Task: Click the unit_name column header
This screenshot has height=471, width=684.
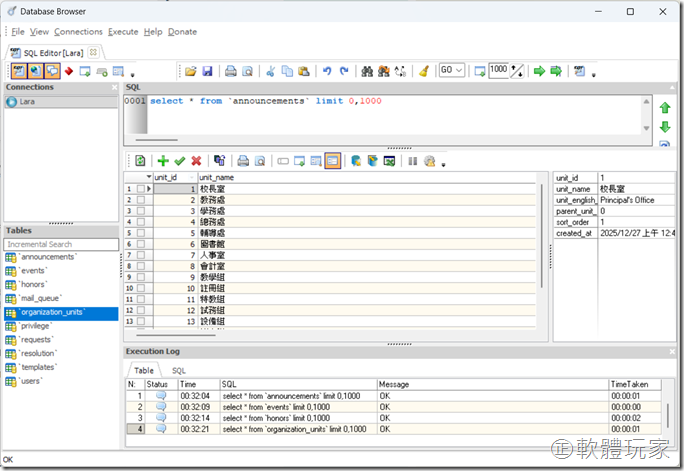Action: 216,177
